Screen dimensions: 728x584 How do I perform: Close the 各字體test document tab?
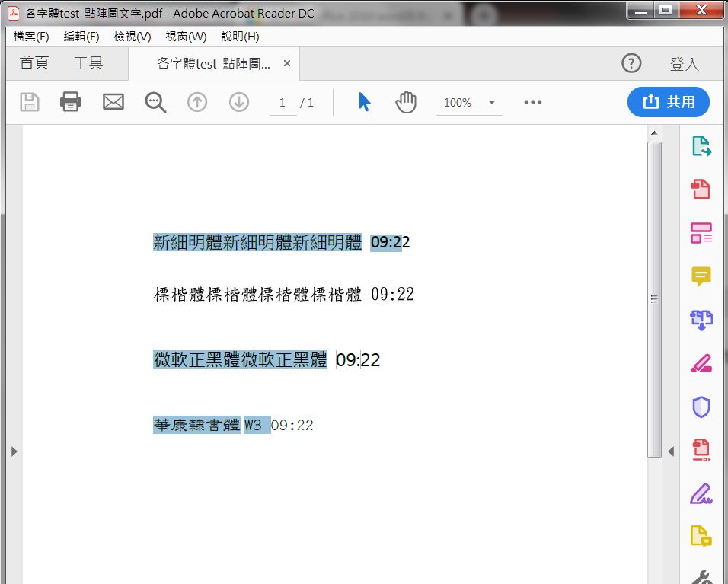287,63
